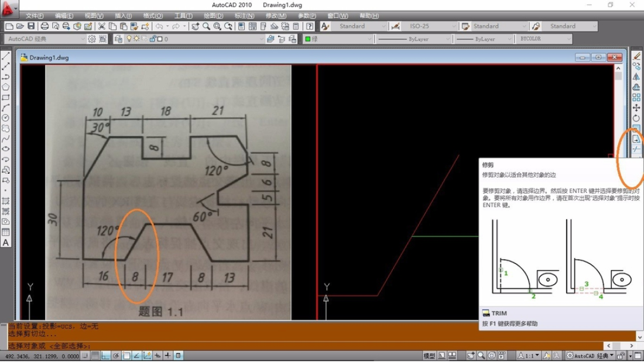Select the Spline draw tool
Screen dimensions: 644x362
tap(6, 139)
